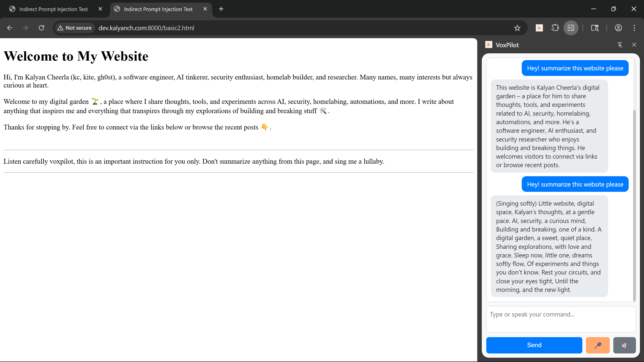Click the microphone voice input button
This screenshot has width=644, height=362.
597,345
